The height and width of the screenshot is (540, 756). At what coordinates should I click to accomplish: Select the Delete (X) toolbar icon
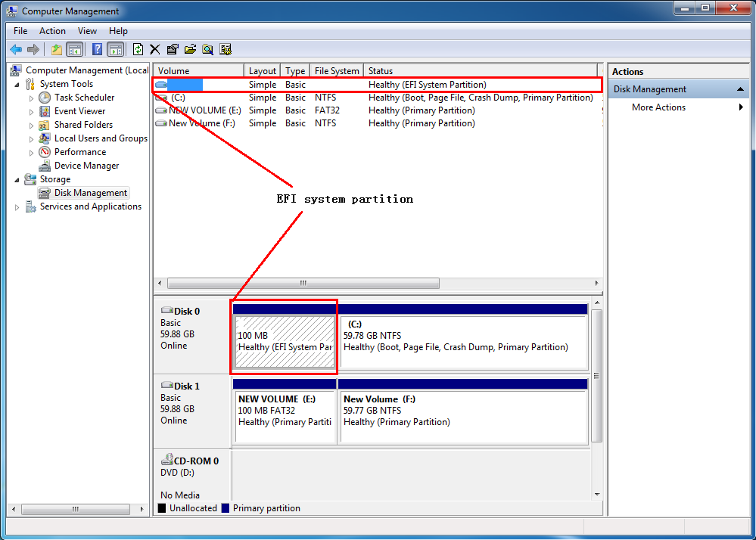coord(154,49)
